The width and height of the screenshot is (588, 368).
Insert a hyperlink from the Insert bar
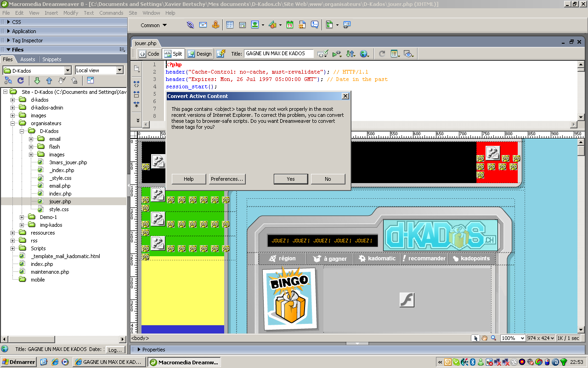click(x=190, y=25)
